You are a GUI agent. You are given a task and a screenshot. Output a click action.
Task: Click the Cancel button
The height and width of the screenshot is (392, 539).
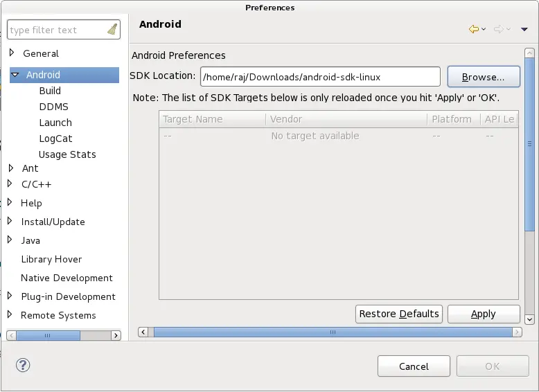(414, 366)
